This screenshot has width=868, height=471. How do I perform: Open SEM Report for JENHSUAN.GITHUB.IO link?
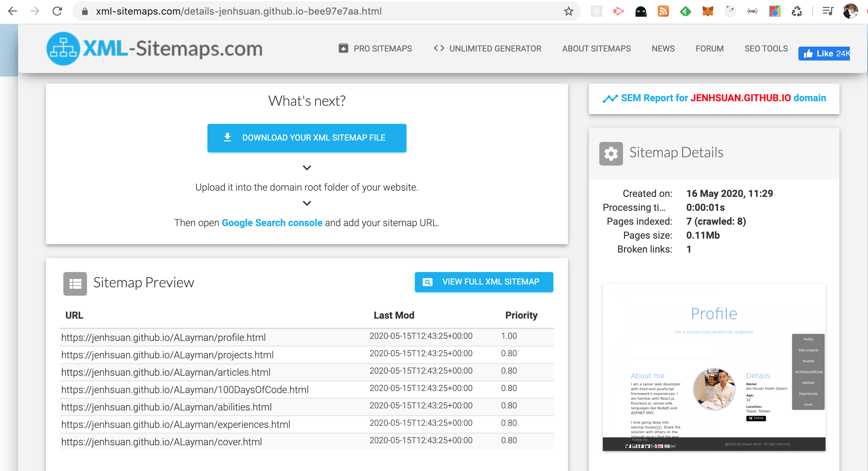tap(714, 98)
